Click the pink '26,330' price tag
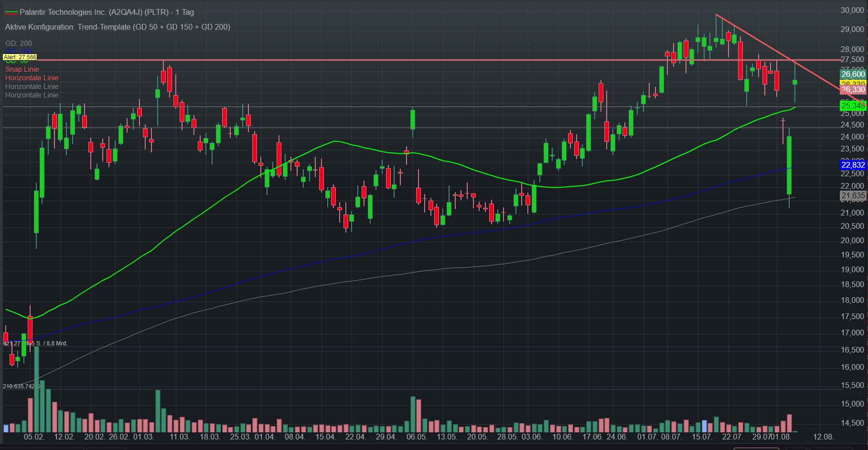This screenshot has width=868, height=450. 853,90
